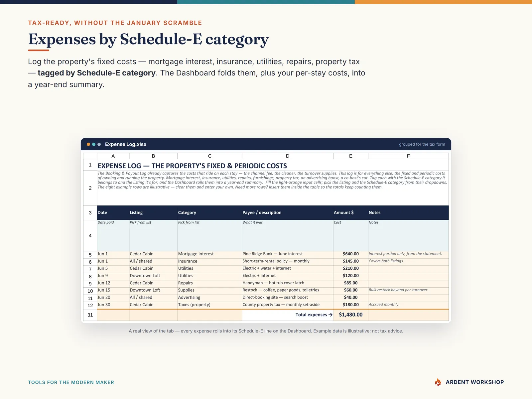
Task: Click the 'Date paid' hint cell
Action: coord(113,235)
